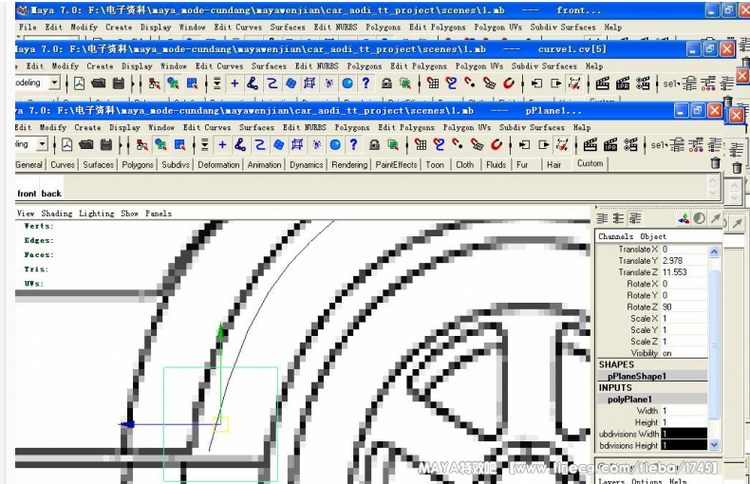Collapse render buttons handle in pPlane1 toolbar
The image size is (750, 484).
point(576,144)
